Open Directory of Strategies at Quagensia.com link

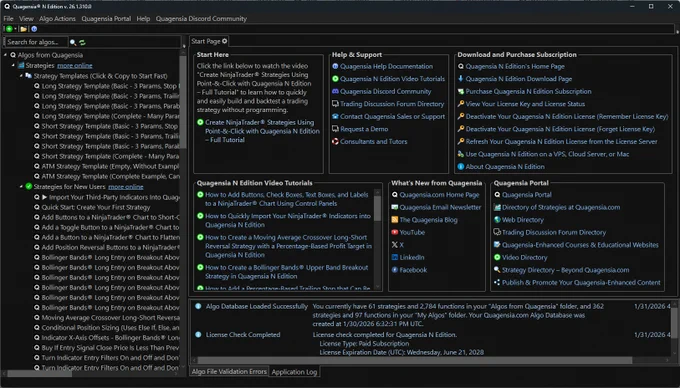coord(561,207)
